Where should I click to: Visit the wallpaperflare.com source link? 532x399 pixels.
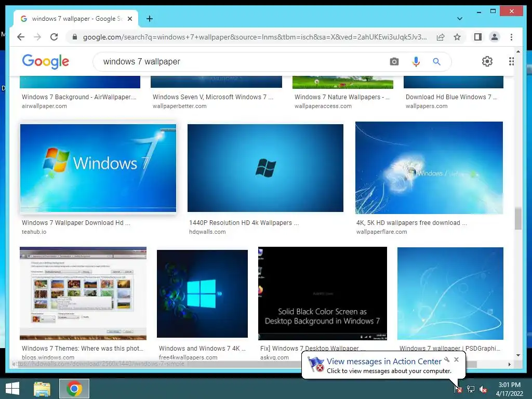[x=381, y=232]
